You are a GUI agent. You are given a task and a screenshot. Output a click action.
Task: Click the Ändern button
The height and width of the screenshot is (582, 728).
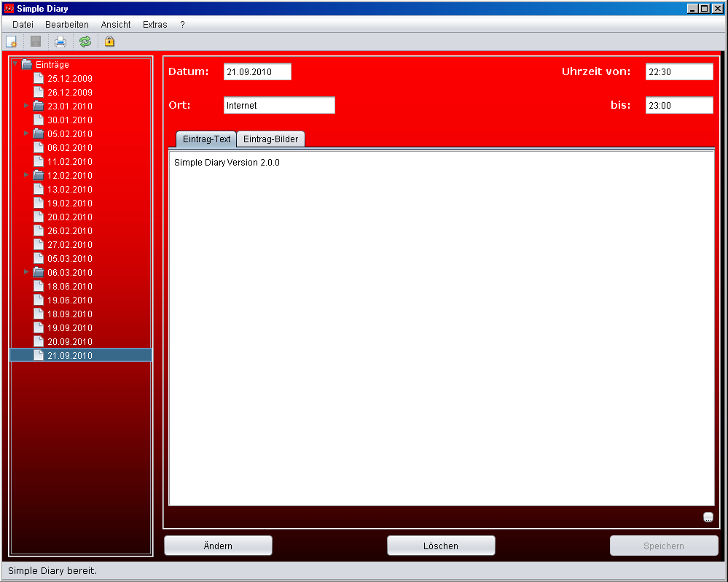(x=218, y=546)
